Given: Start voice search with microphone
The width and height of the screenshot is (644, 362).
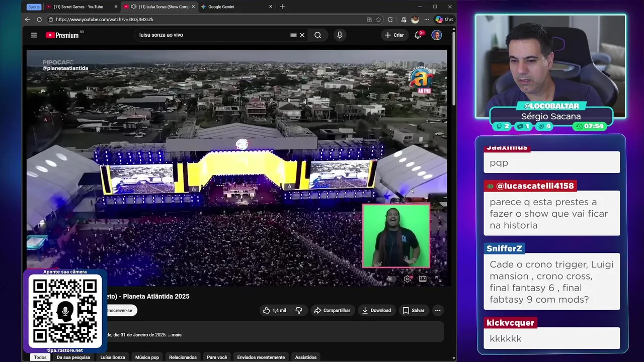Looking at the screenshot, I should (x=340, y=35).
